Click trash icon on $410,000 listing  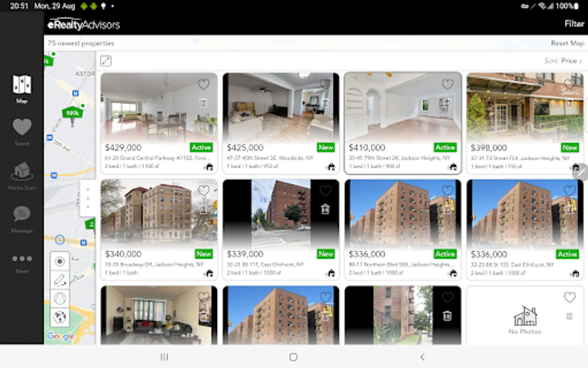447,103
